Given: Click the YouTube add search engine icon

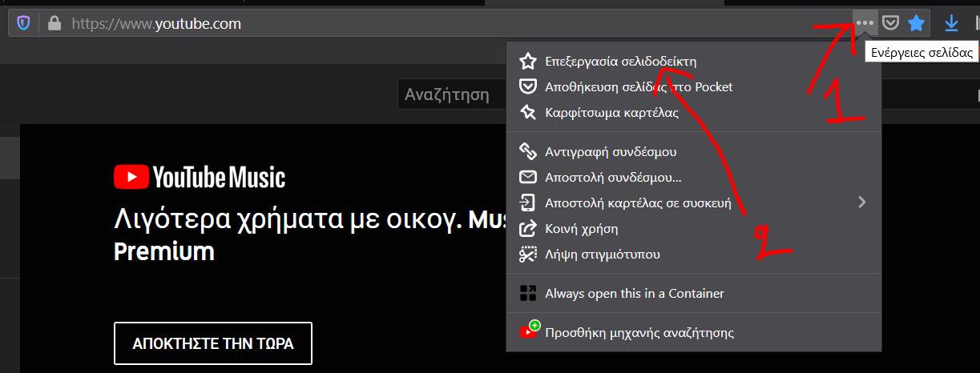Looking at the screenshot, I should pyautogui.click(x=529, y=331).
